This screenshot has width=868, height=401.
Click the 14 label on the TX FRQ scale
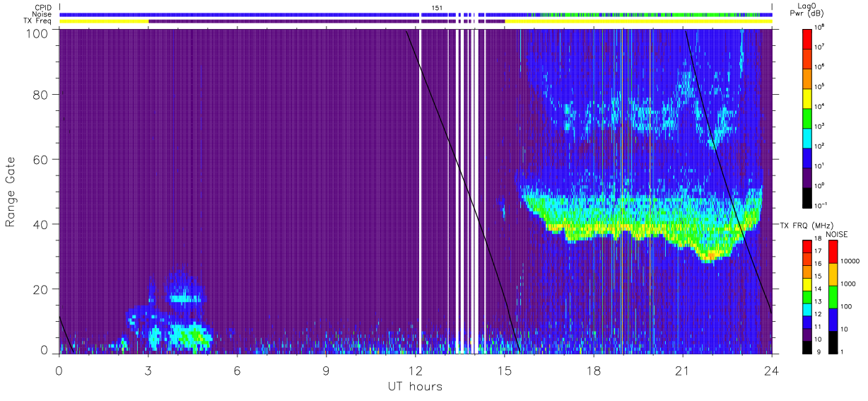(818, 289)
